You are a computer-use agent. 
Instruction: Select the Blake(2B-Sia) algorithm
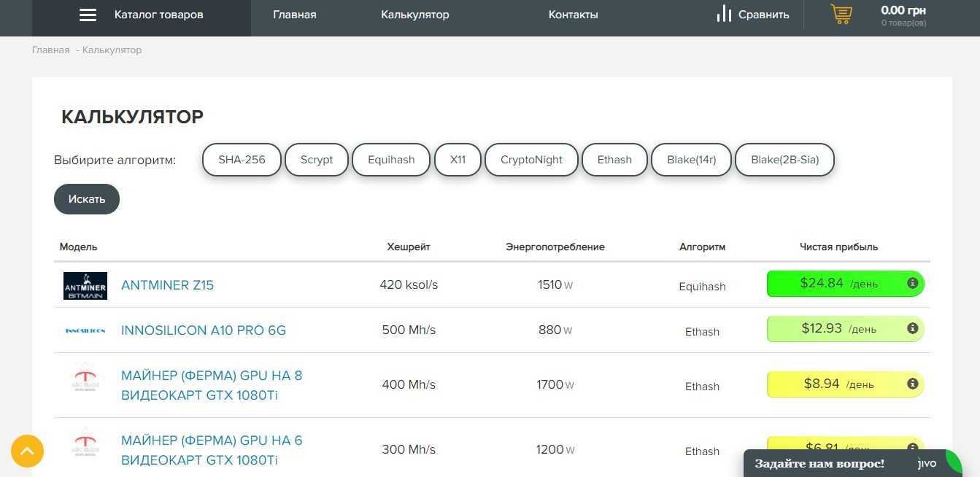(784, 160)
